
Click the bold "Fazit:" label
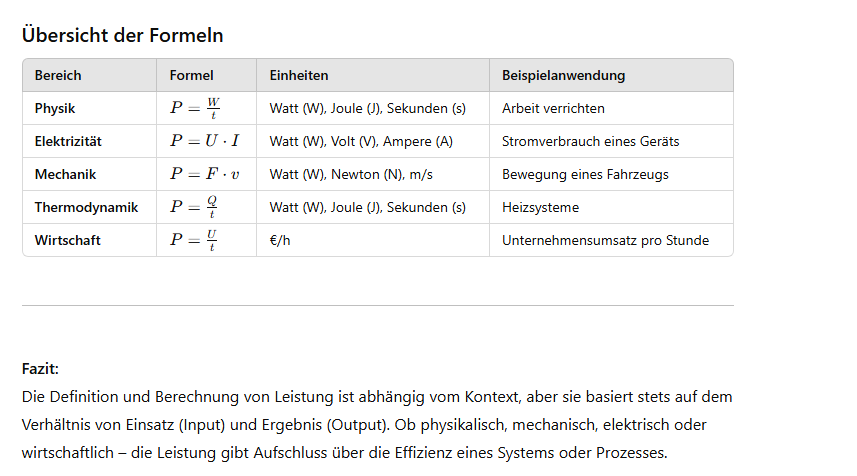(x=40, y=369)
